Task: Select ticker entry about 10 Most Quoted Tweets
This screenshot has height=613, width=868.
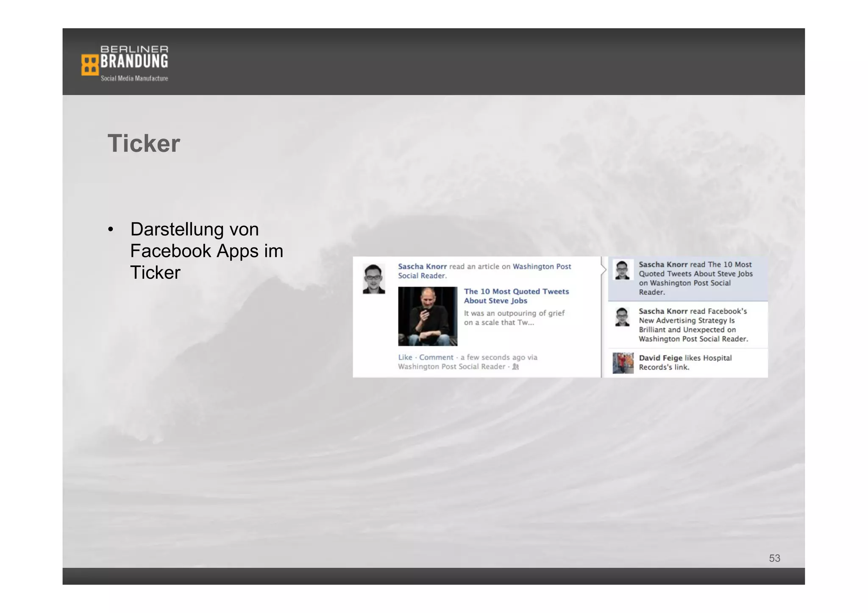Action: [688, 278]
